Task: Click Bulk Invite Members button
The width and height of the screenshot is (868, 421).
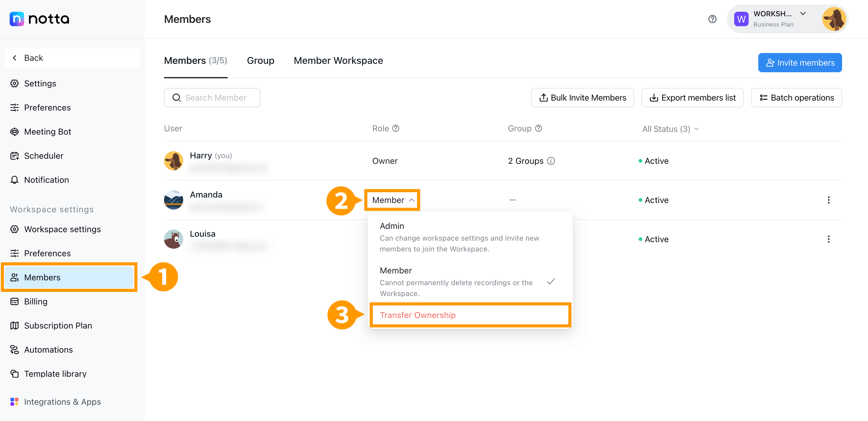Action: (582, 98)
